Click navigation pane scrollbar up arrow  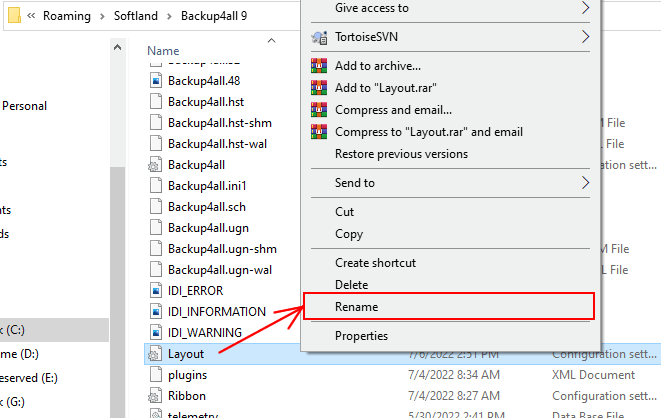point(118,47)
